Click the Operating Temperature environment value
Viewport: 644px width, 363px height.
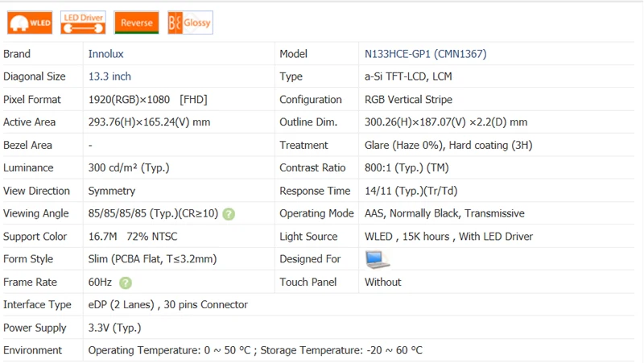255,350
